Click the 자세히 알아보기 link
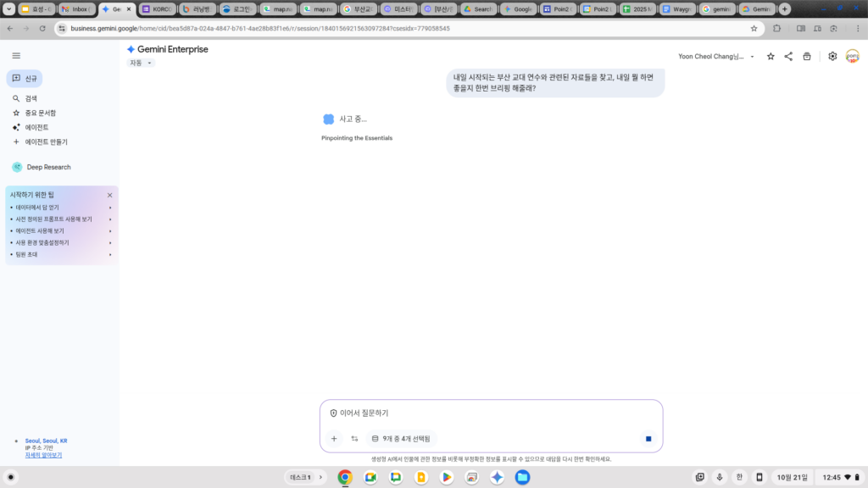This screenshot has height=488, width=868. click(43, 455)
